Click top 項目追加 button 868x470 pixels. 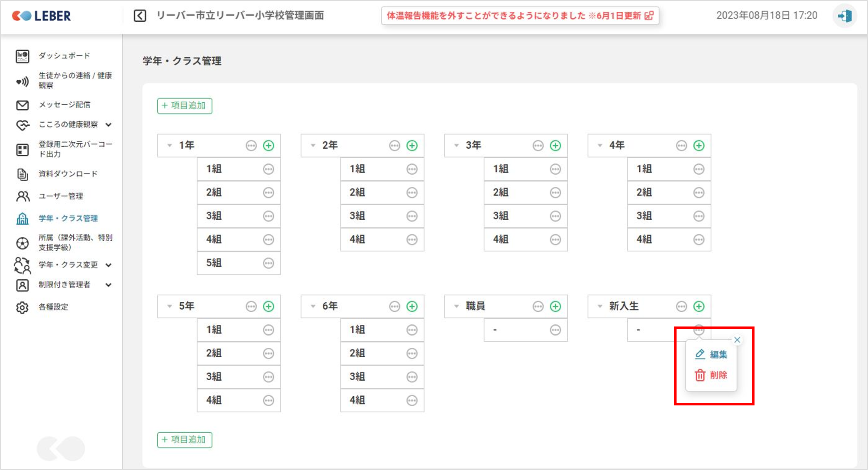185,106
